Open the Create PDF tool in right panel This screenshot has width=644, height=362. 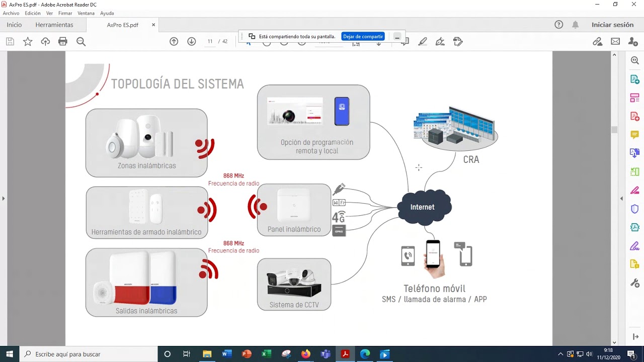[x=635, y=116]
